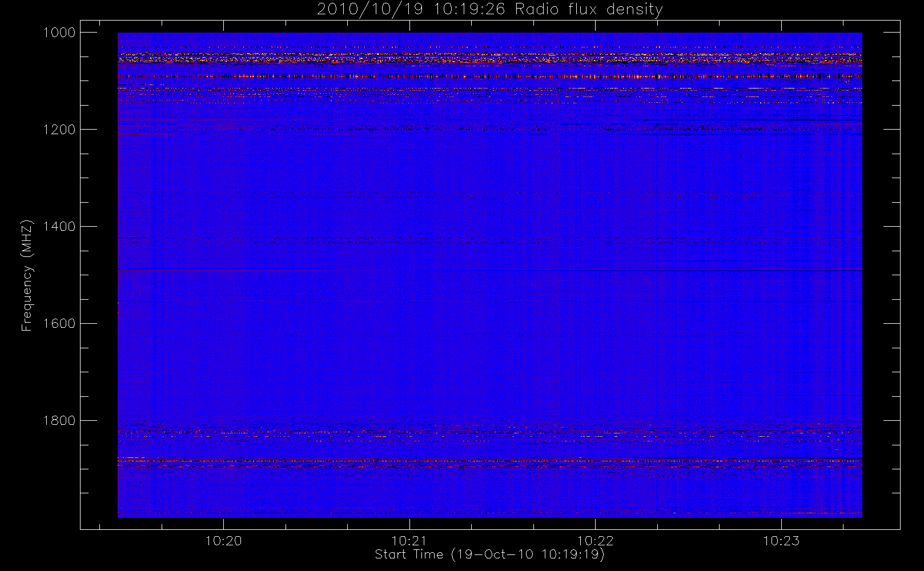The width and height of the screenshot is (924, 571).
Task: Click the 'Start Time (19-Oct-10 10:19:19)' label
Action: coord(489,554)
